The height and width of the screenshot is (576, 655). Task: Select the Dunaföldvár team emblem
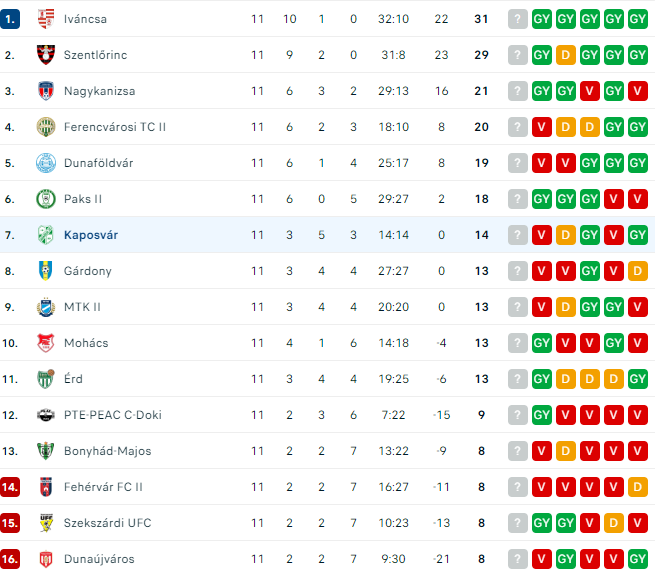(46, 163)
